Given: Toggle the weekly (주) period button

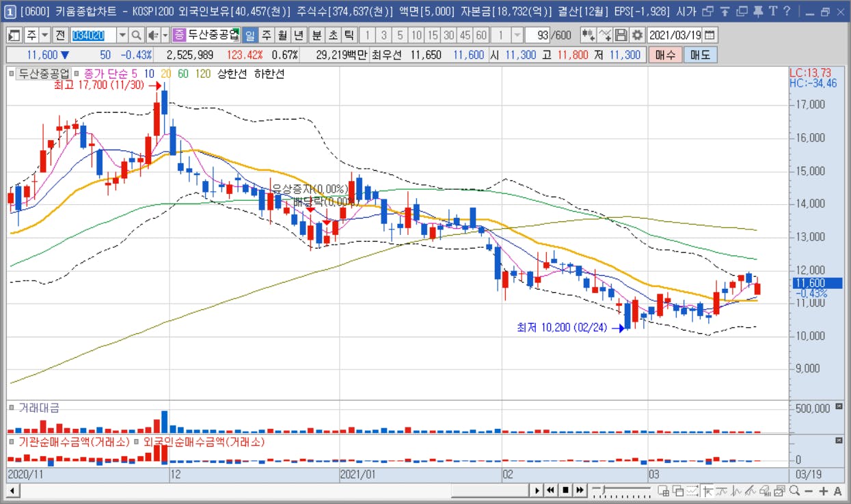Looking at the screenshot, I should (265, 35).
